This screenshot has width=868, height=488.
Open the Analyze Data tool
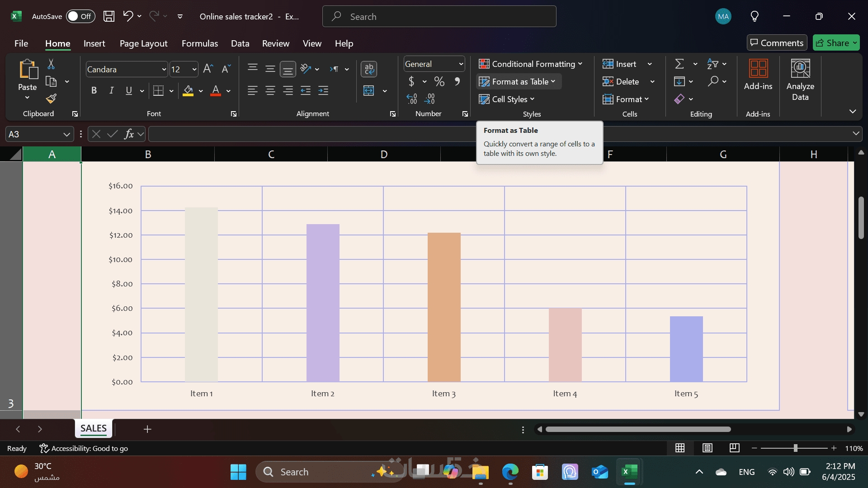click(800, 80)
